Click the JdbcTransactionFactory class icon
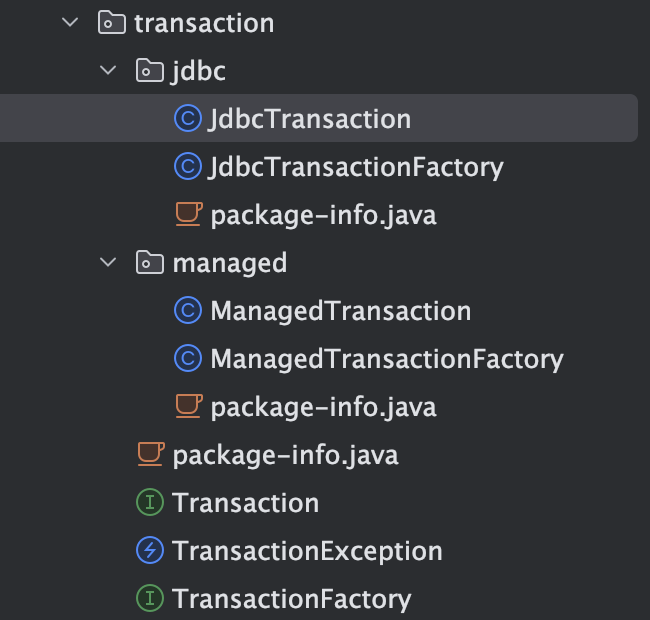The height and width of the screenshot is (620, 650). coord(188,167)
